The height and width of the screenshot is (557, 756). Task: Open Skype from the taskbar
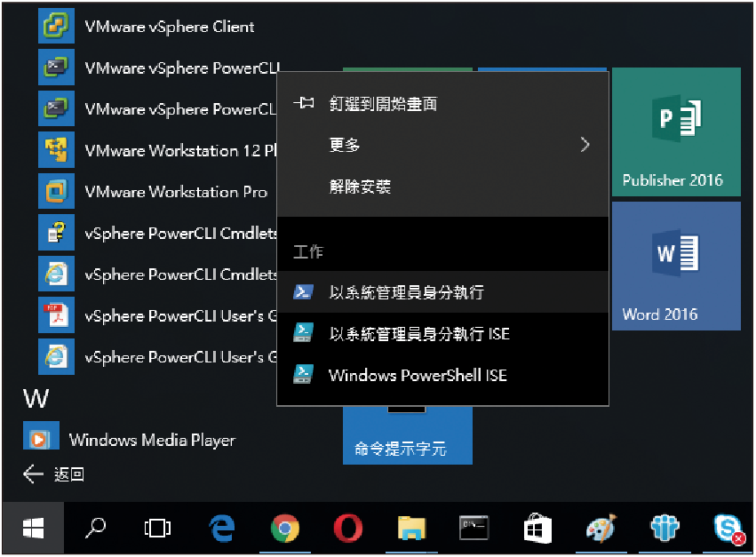pyautogui.click(x=728, y=528)
